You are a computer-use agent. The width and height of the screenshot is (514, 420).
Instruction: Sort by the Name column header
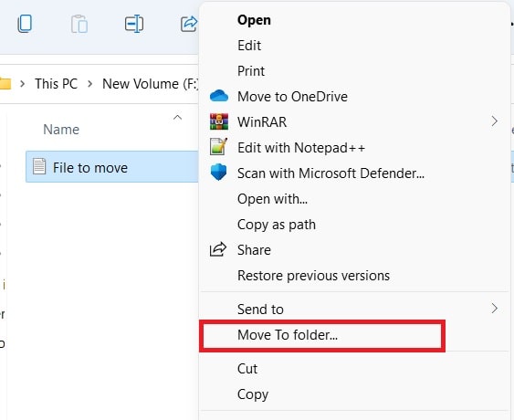[61, 130]
